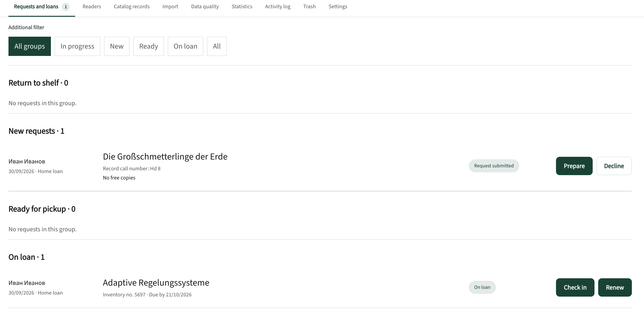Open the Requests and loans tab
This screenshot has height=320, width=644.
(41, 7)
